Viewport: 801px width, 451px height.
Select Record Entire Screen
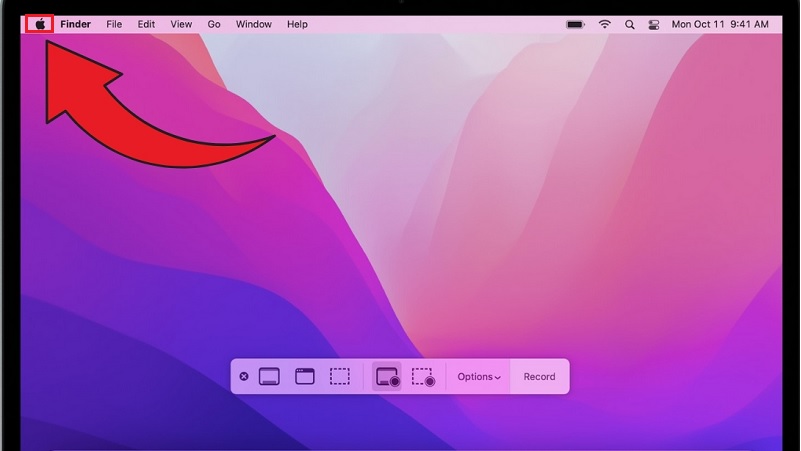pyautogui.click(x=387, y=376)
